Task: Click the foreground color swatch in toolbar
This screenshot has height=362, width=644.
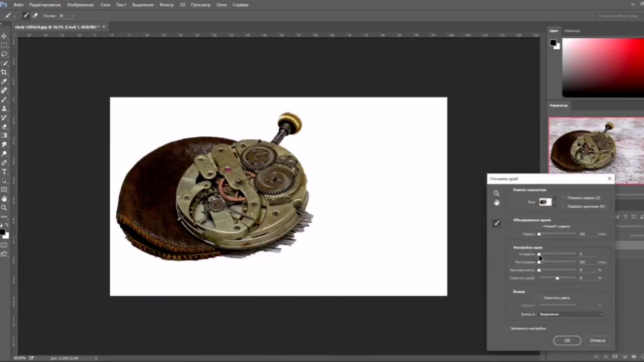Action: 3,232
